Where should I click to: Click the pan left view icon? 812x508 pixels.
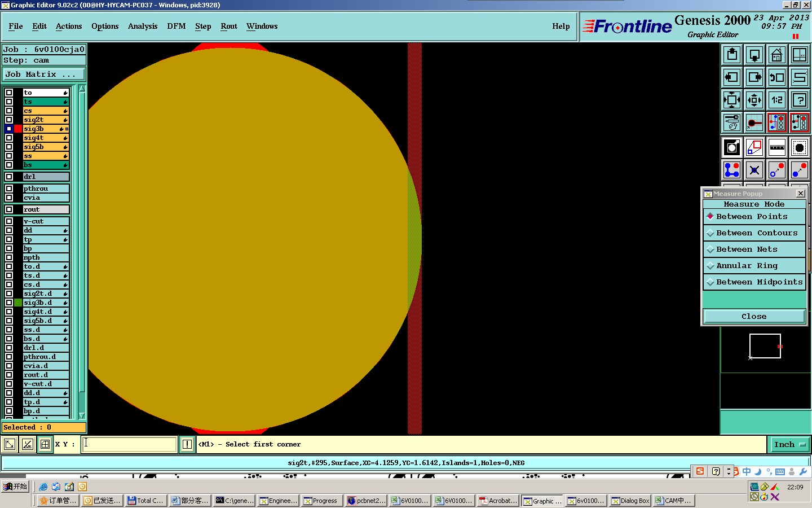[x=732, y=77]
